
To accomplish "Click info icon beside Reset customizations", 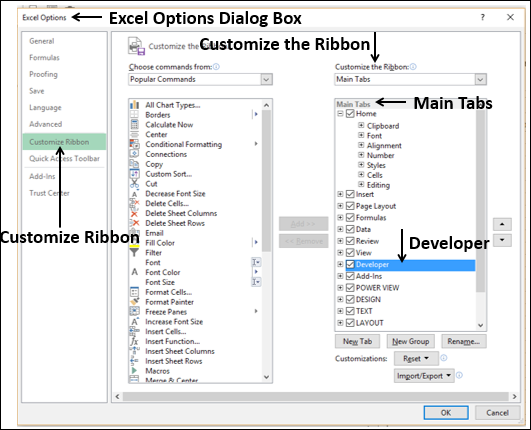I will tap(444, 358).
